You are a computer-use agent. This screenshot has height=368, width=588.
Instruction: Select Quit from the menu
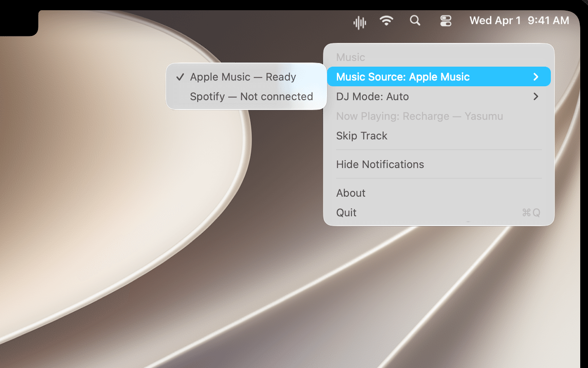pos(439,213)
